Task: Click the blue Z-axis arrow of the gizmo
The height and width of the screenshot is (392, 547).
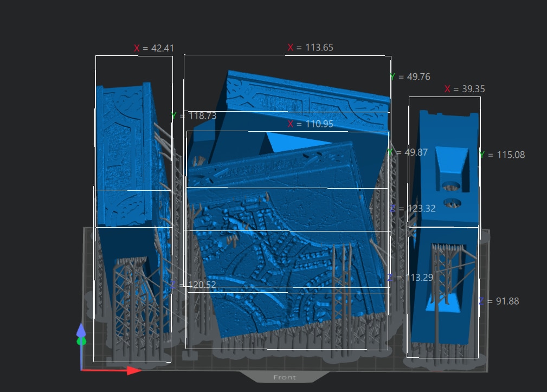Action: 81,330
